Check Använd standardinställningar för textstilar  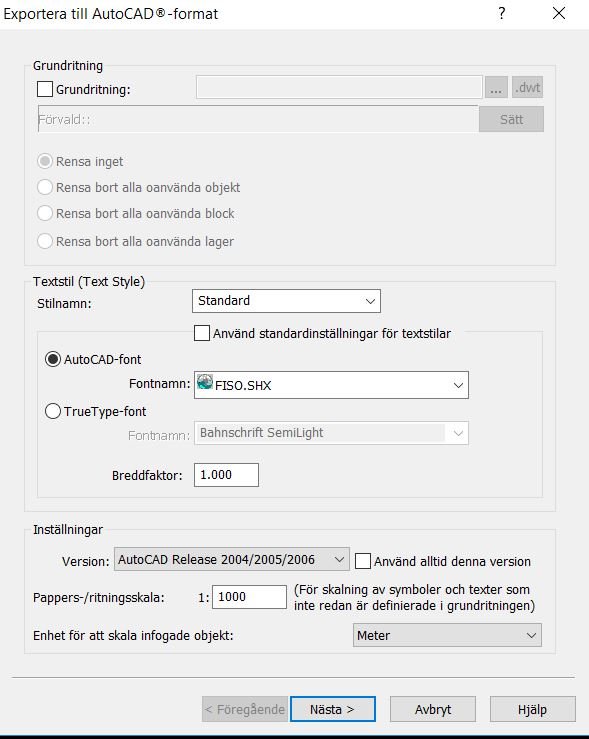[202, 333]
